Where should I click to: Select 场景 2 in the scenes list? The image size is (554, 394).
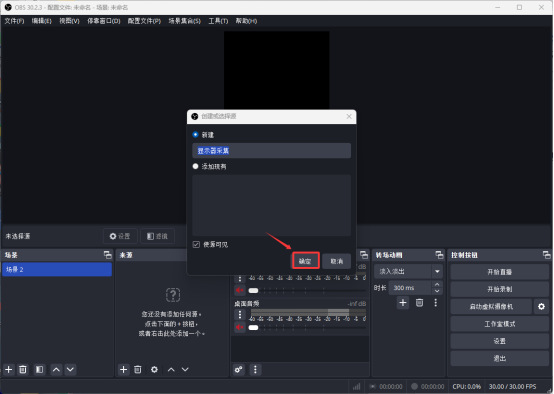click(x=57, y=269)
